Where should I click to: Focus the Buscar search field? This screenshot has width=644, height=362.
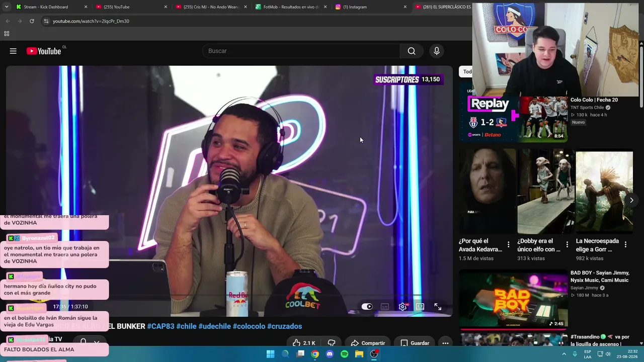[x=301, y=51]
